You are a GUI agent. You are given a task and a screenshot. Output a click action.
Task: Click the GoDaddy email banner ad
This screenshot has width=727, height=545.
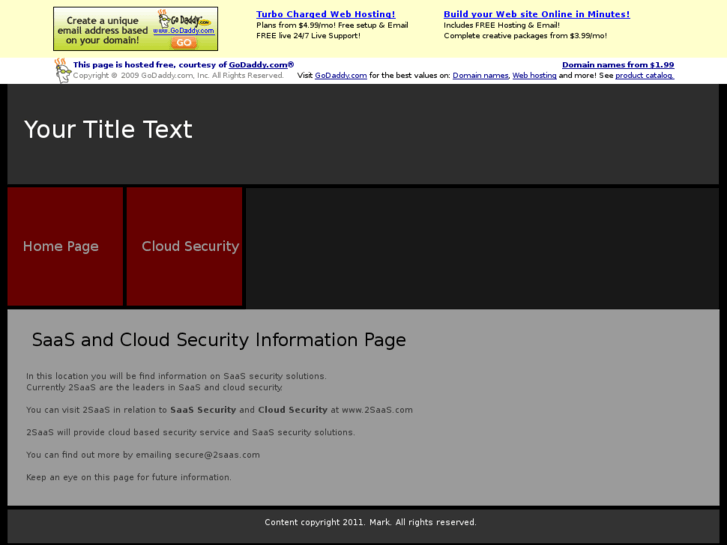(x=135, y=29)
